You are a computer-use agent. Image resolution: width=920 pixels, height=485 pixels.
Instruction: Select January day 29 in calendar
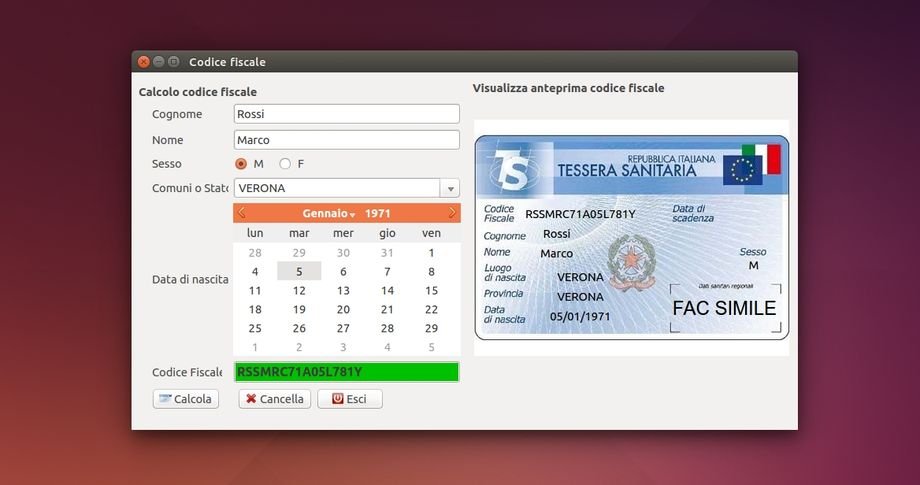point(431,328)
